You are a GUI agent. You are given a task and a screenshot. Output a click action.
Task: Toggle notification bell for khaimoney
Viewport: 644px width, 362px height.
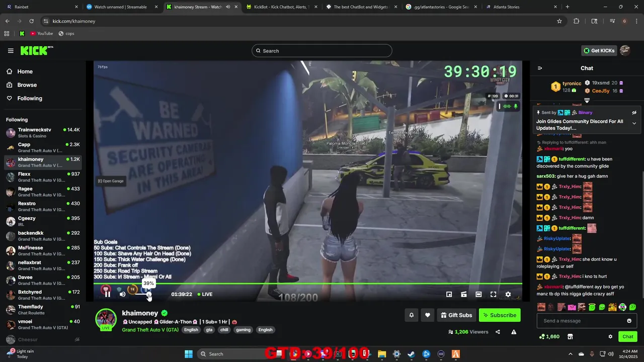click(x=411, y=315)
